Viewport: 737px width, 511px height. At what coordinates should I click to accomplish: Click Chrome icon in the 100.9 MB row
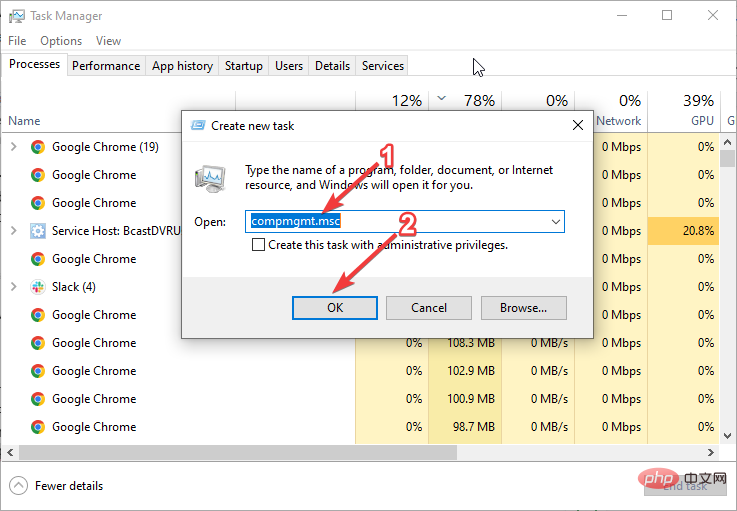tap(38, 399)
